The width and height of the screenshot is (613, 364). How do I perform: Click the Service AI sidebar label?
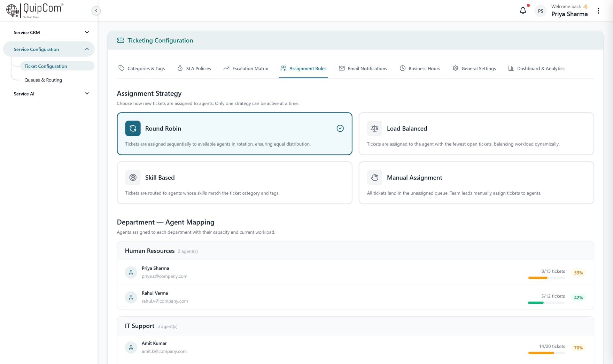tap(24, 94)
